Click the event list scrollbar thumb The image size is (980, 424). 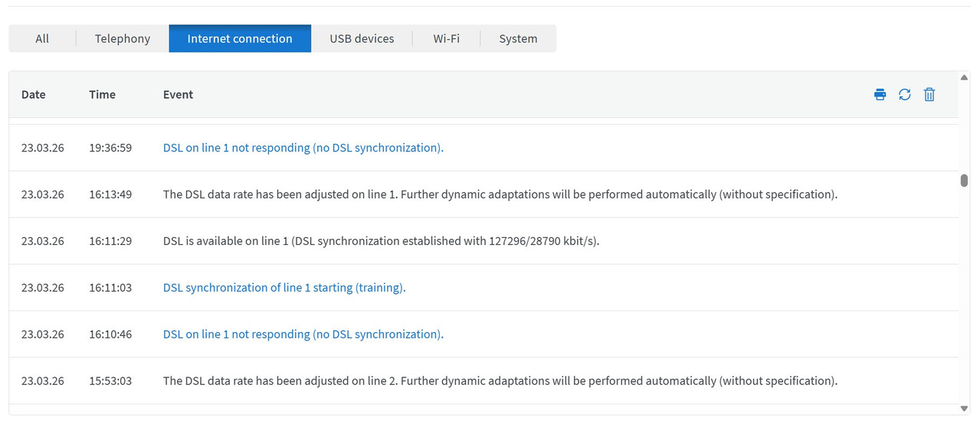coord(964,181)
